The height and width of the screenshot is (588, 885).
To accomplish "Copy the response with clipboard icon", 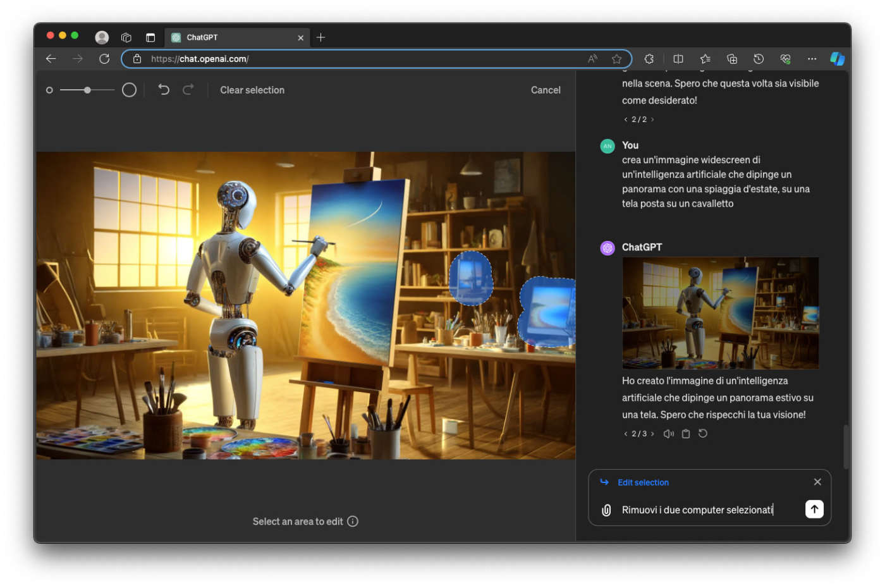I will 686,434.
